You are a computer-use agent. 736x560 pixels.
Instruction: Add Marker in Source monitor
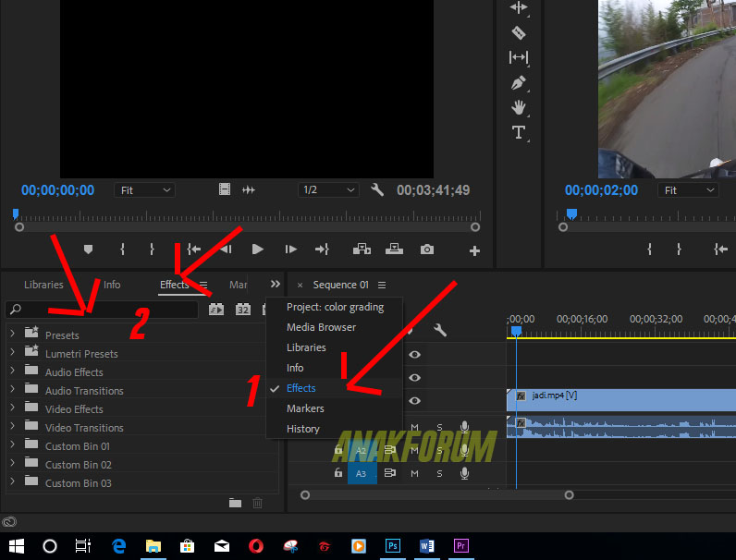88,250
